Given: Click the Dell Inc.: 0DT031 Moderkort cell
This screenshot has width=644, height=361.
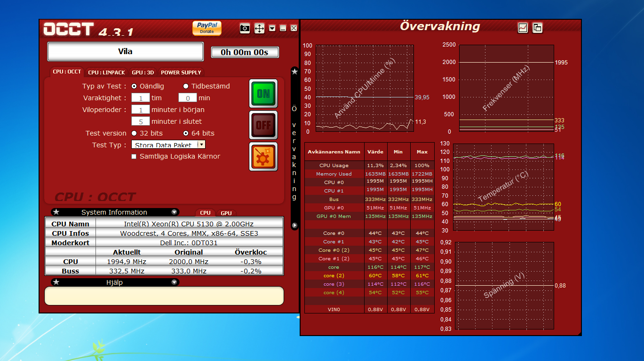Looking at the screenshot, I should click(190, 243).
